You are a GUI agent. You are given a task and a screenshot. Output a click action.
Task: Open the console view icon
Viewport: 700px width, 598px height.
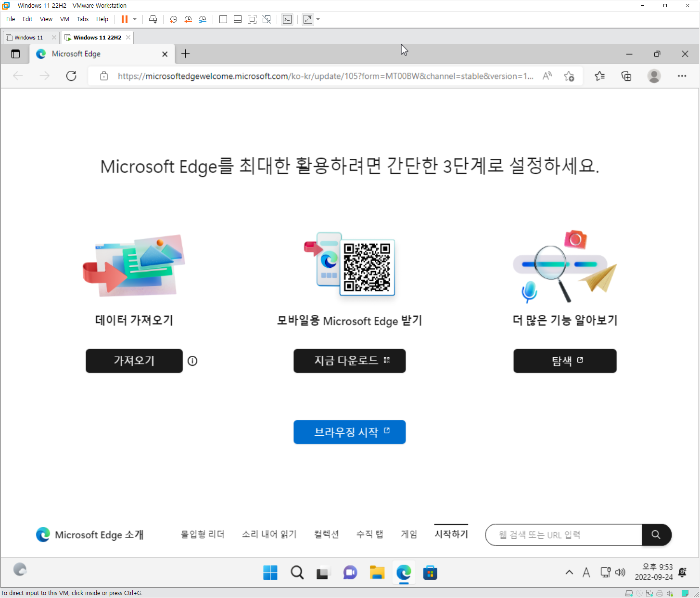pyautogui.click(x=287, y=19)
